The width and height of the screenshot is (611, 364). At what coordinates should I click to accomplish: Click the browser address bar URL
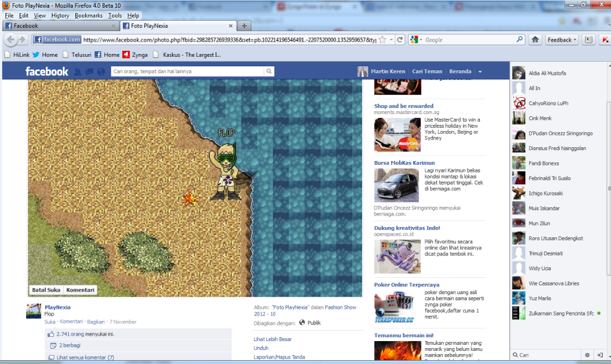[x=229, y=40]
